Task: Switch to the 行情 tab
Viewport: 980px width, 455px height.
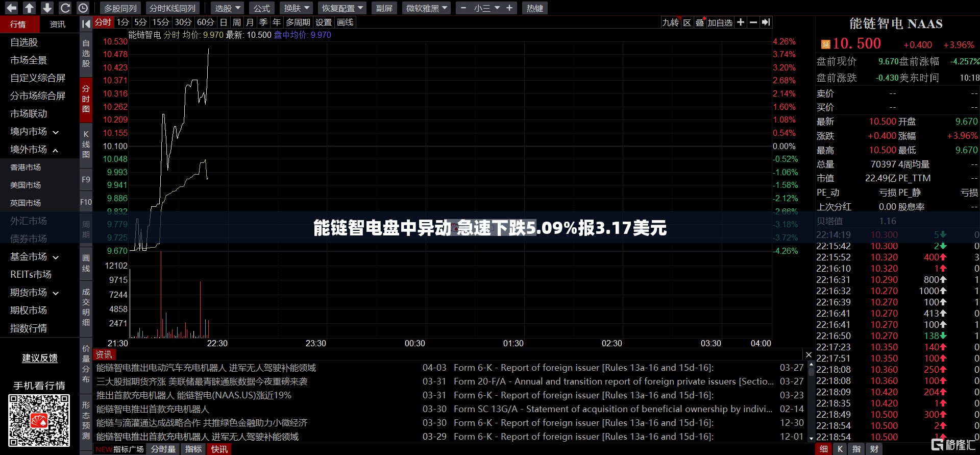Action: (19, 24)
